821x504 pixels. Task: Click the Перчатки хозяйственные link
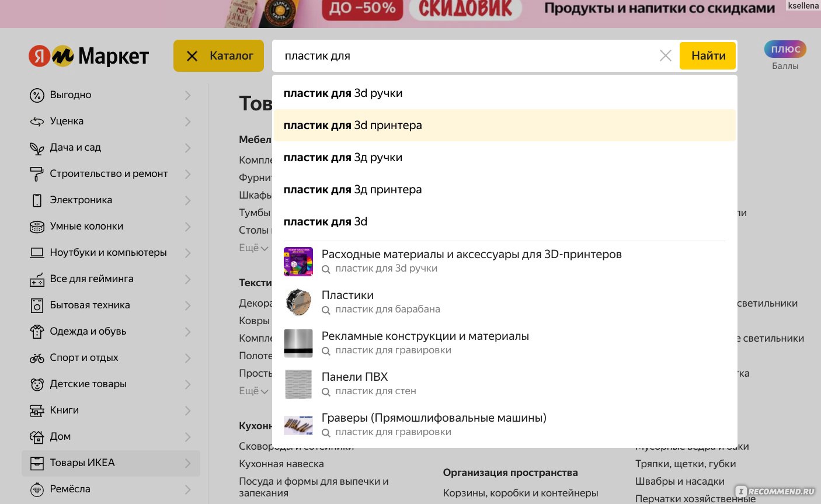(695, 498)
